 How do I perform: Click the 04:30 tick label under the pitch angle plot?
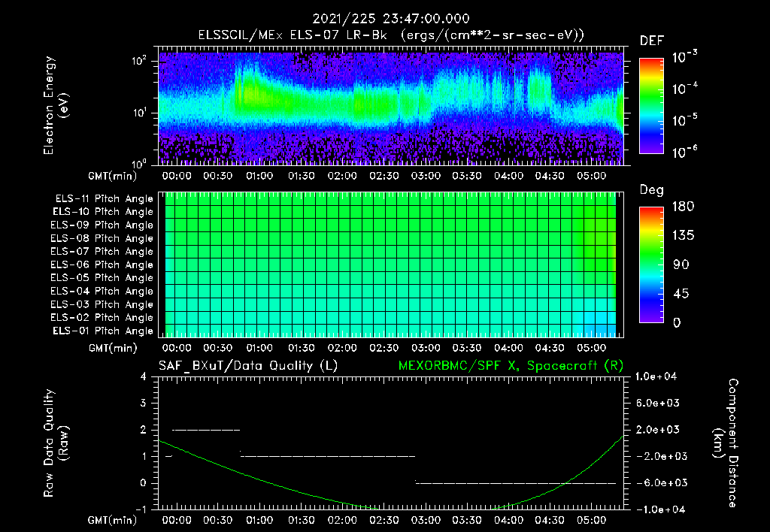click(x=550, y=348)
